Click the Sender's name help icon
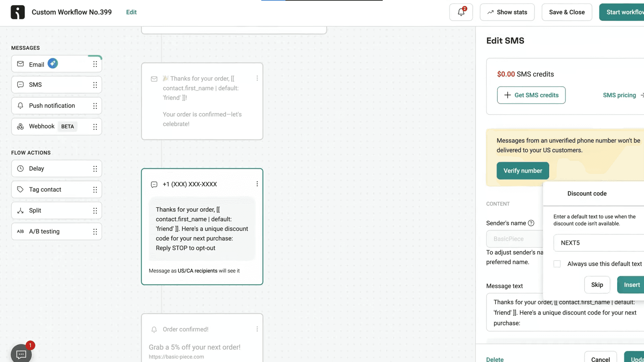The image size is (644, 362). (531, 223)
